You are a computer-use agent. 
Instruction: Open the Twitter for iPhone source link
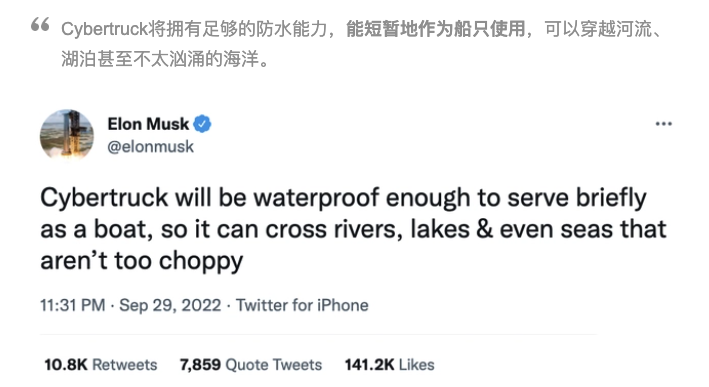click(302, 305)
